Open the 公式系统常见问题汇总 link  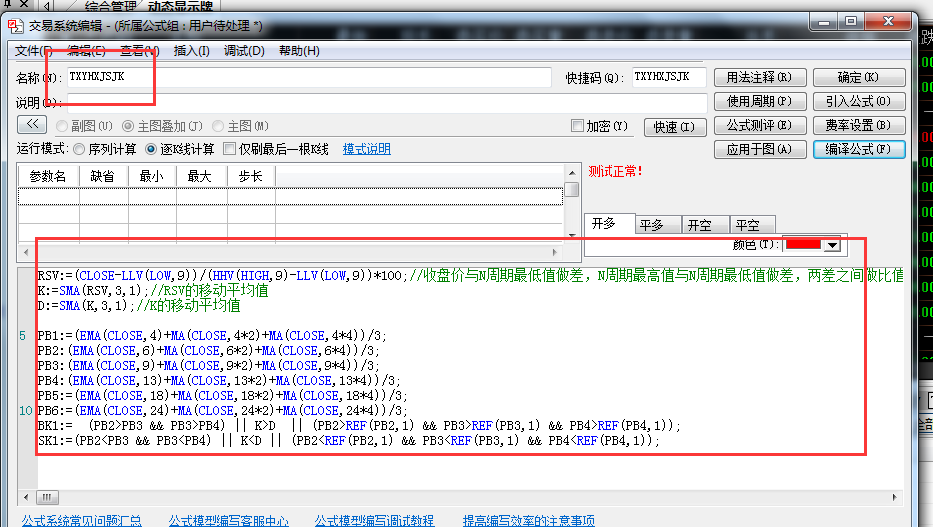(82, 520)
